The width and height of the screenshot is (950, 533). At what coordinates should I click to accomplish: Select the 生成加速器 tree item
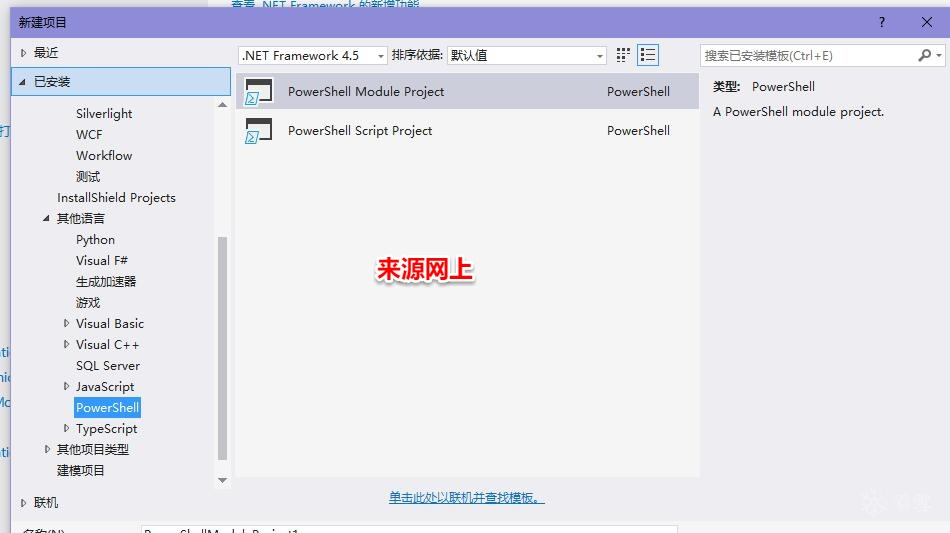pyautogui.click(x=106, y=281)
